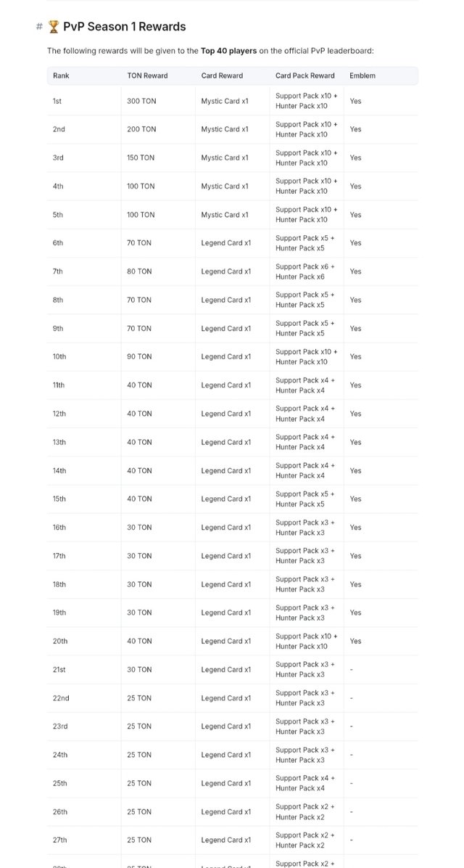Click the Card Pack Reward column header
Image resolution: width=464 pixels, height=868 pixels.
click(304, 75)
